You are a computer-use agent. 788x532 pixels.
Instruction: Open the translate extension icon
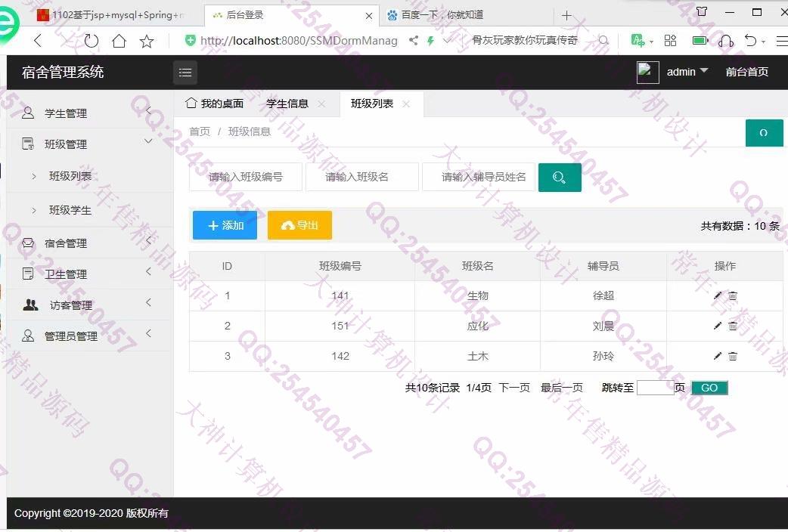click(x=638, y=40)
